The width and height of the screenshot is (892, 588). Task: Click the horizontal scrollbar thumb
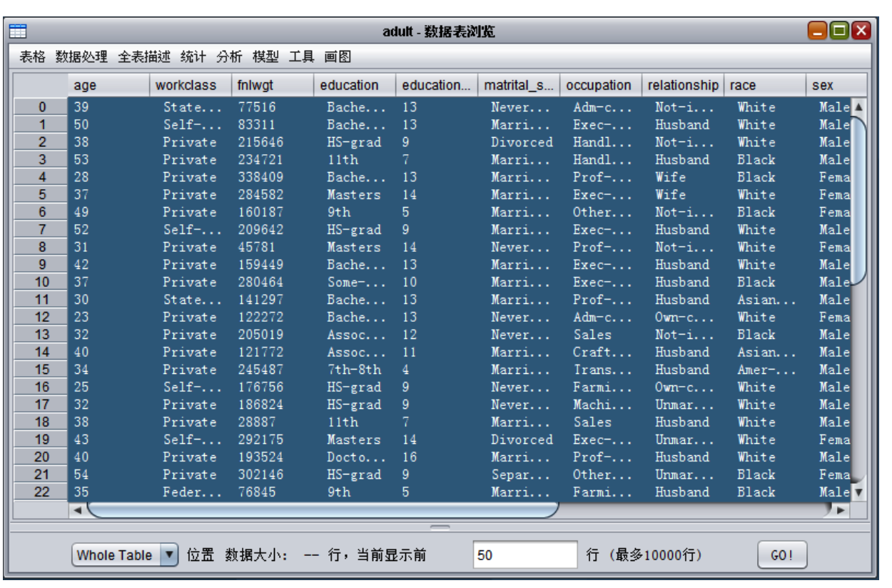click(323, 510)
